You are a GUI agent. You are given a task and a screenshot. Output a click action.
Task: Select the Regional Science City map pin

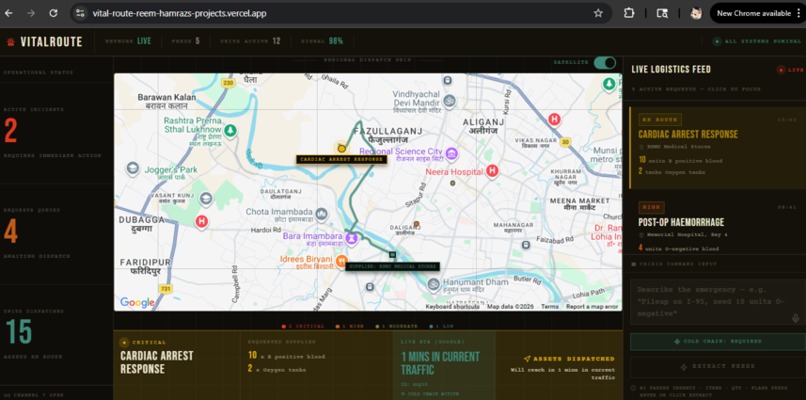click(452, 153)
